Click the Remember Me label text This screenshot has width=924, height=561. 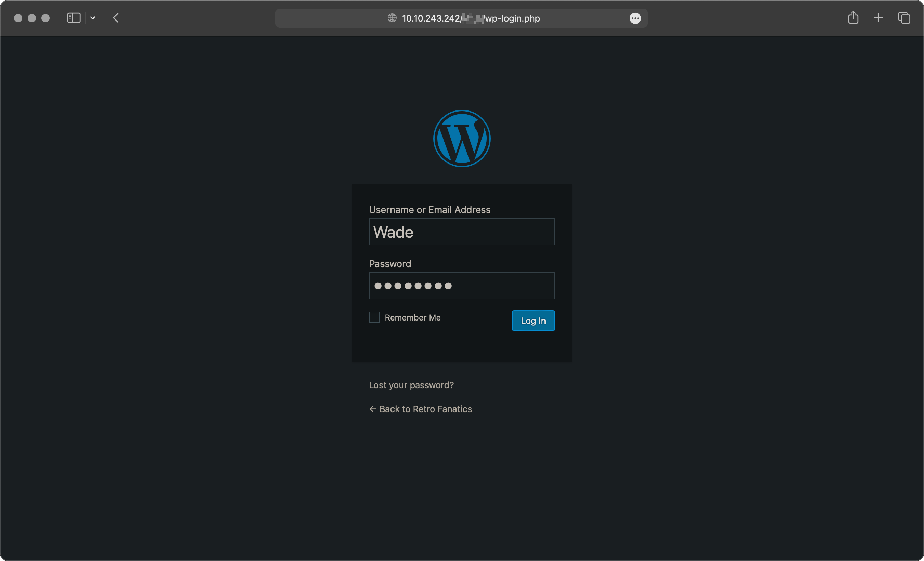click(x=412, y=318)
